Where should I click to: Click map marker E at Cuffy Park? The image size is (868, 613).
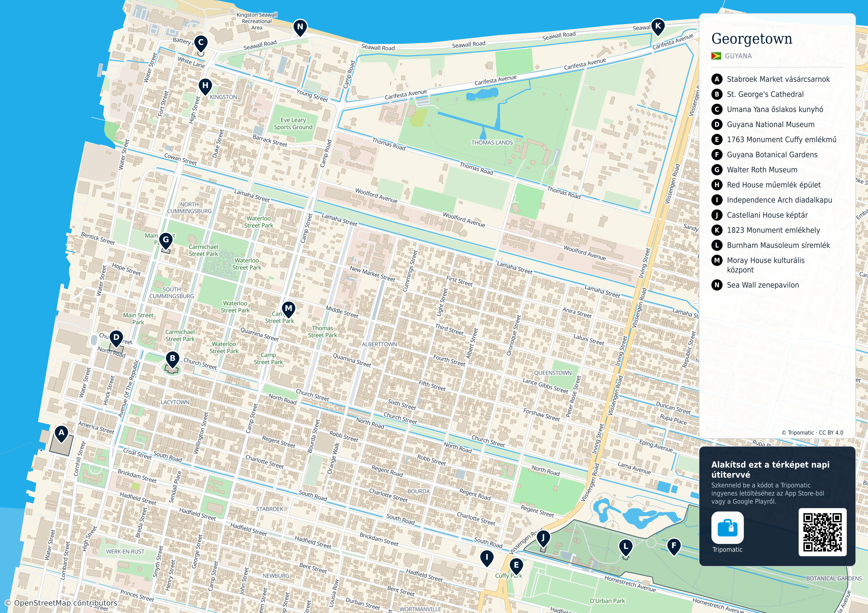pyautogui.click(x=516, y=567)
